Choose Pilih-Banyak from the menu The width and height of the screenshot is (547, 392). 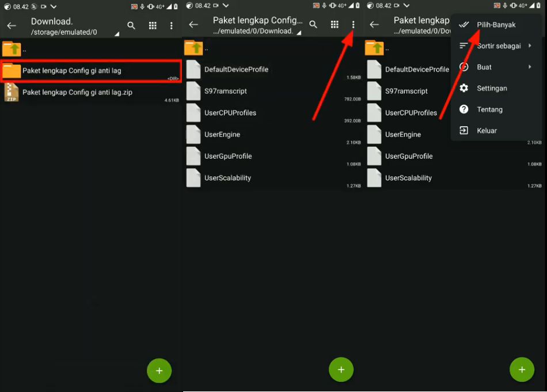tap(496, 25)
